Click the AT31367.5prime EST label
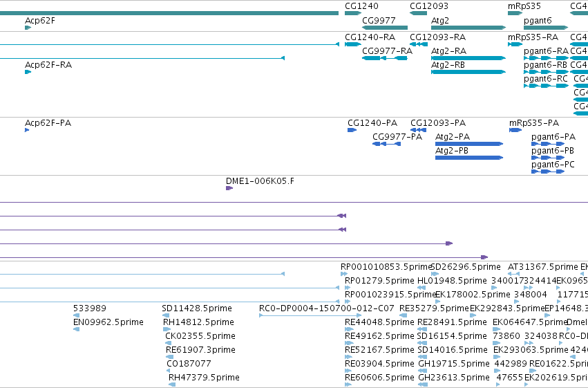588x388 pixels. point(542,267)
